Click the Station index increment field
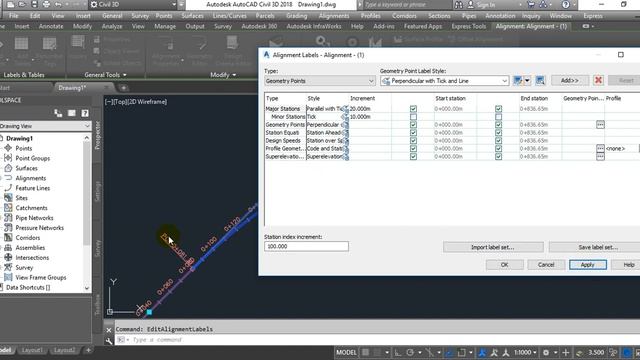 coord(306,246)
